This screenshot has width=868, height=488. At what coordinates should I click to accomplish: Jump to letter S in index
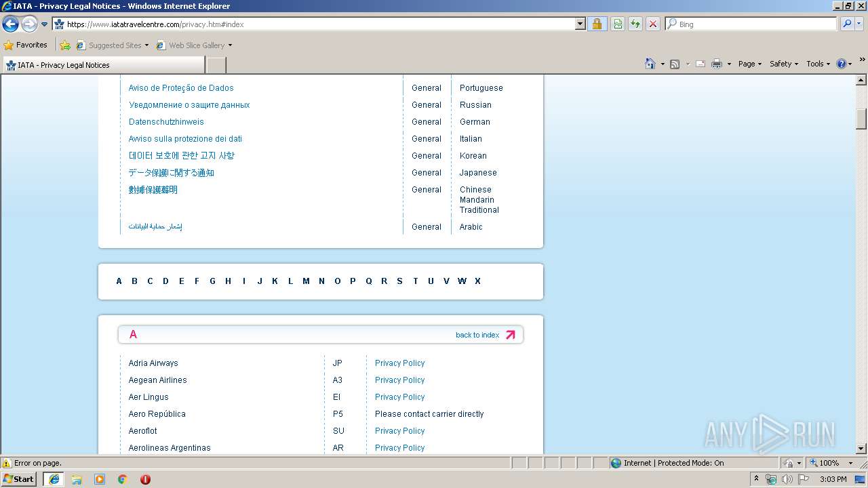tap(399, 281)
